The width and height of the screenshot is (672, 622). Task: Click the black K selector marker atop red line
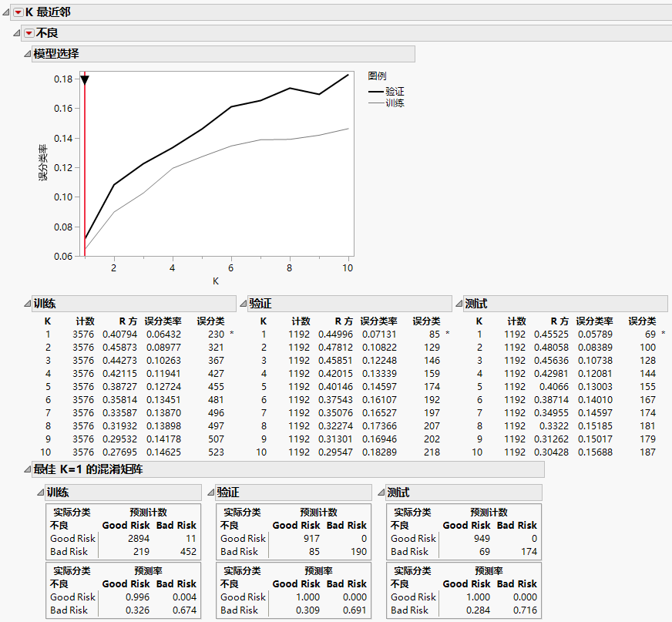(85, 80)
